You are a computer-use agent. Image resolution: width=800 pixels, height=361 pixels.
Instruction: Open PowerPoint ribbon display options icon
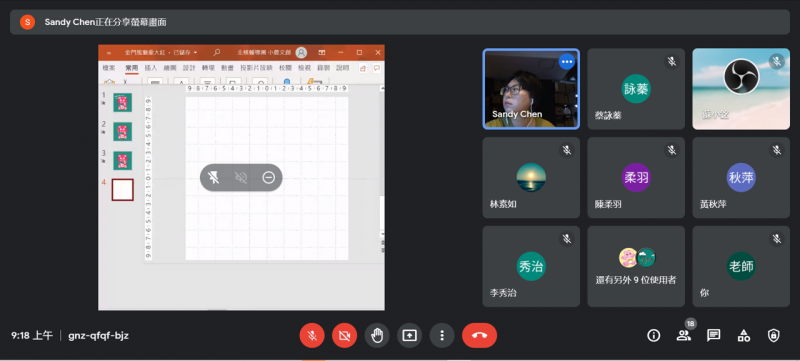click(322, 52)
